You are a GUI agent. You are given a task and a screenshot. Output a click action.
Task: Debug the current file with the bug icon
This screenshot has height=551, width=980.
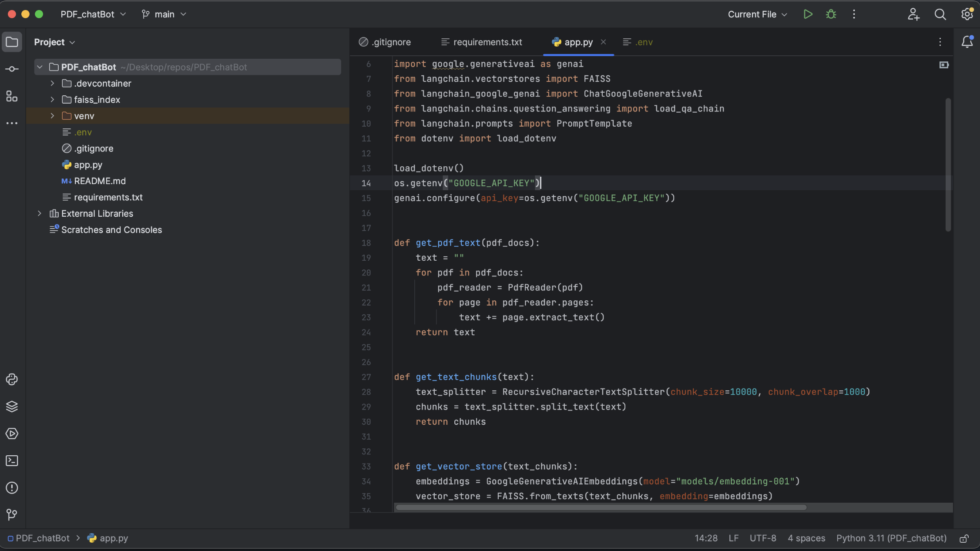831,14
